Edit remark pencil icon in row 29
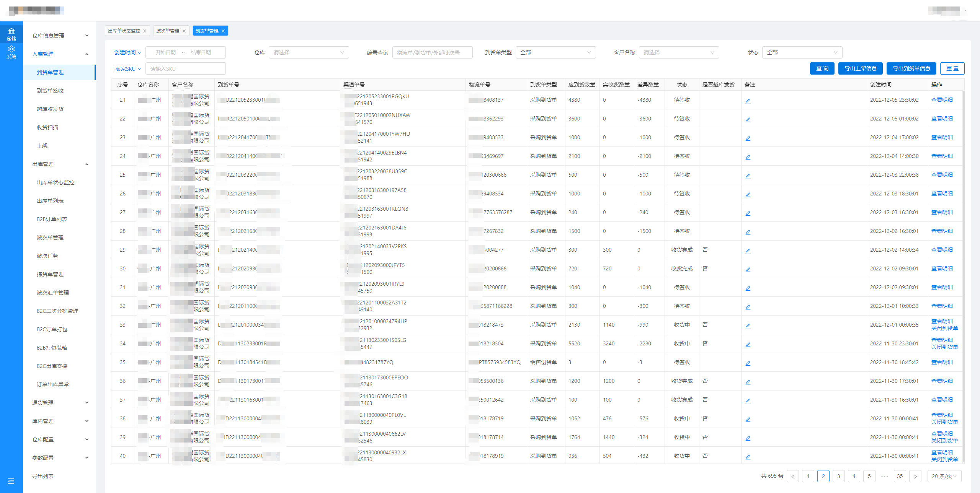Screen dimensions: 980x493 pyautogui.click(x=748, y=251)
